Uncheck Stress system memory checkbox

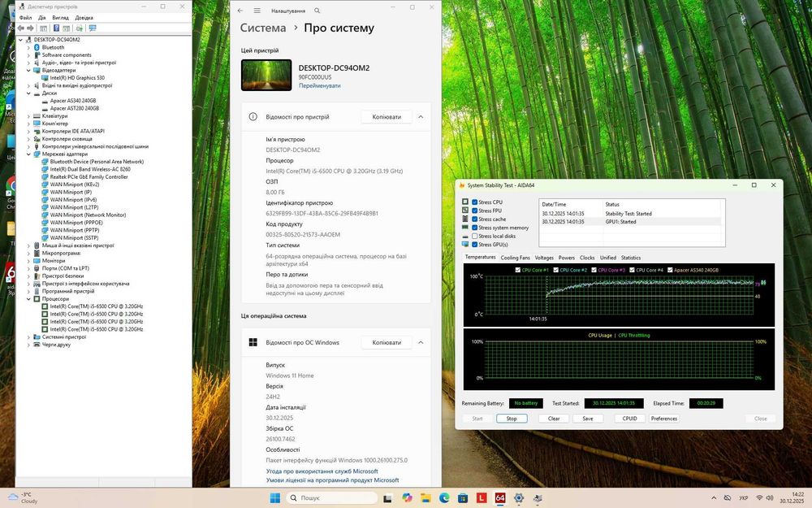tap(474, 228)
